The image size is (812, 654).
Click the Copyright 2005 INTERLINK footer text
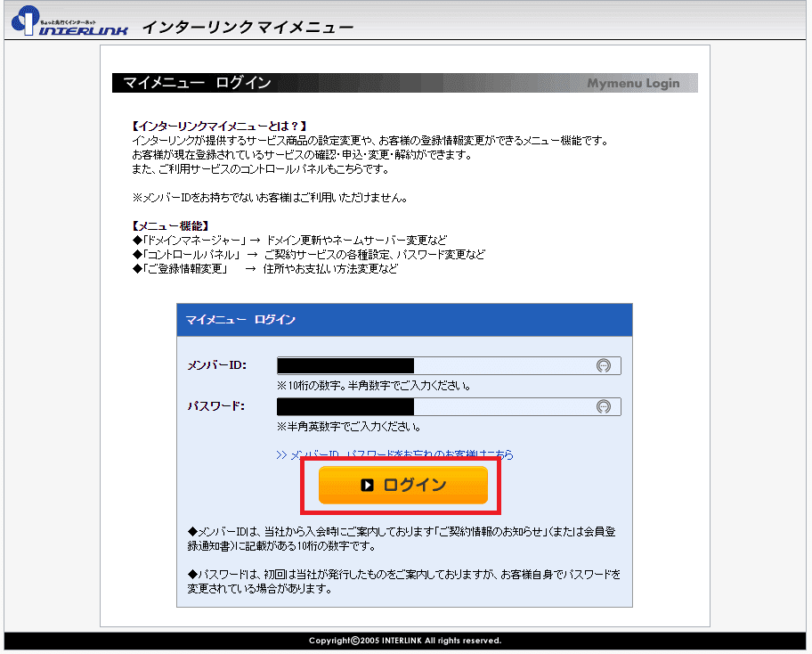405,641
